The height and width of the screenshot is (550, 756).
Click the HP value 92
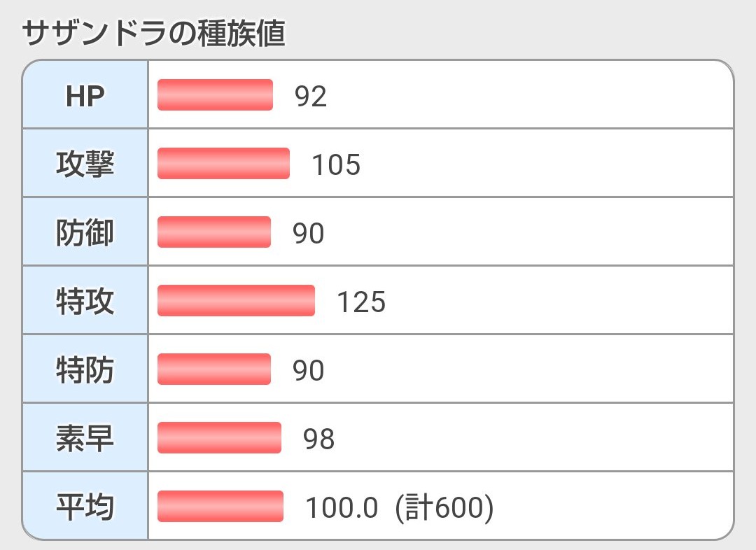click(x=311, y=97)
